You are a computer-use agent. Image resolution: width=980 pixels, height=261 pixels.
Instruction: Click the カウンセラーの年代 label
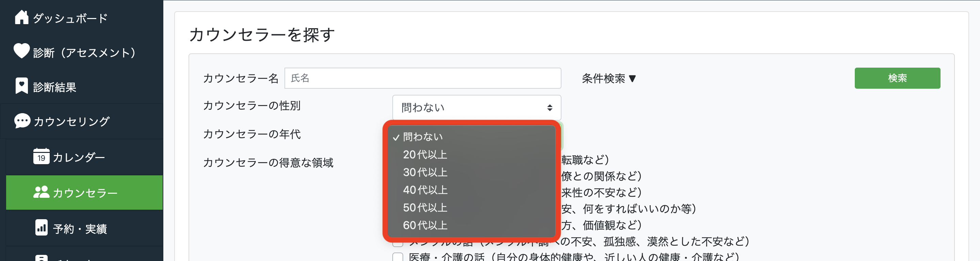pyautogui.click(x=252, y=134)
